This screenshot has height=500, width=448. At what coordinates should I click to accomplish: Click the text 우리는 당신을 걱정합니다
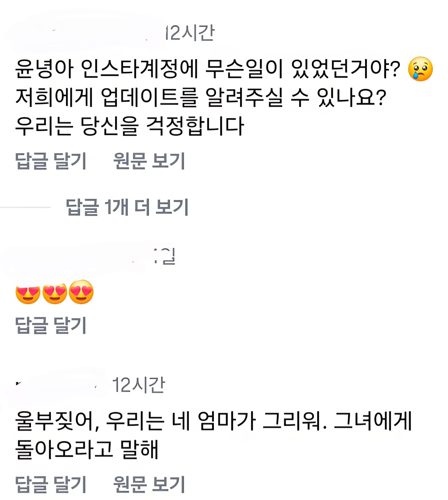(x=130, y=126)
